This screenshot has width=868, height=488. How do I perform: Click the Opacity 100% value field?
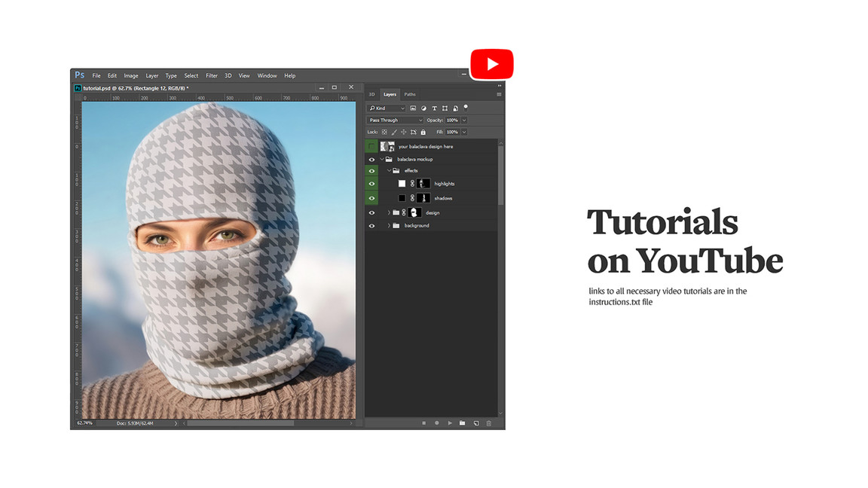tap(452, 120)
